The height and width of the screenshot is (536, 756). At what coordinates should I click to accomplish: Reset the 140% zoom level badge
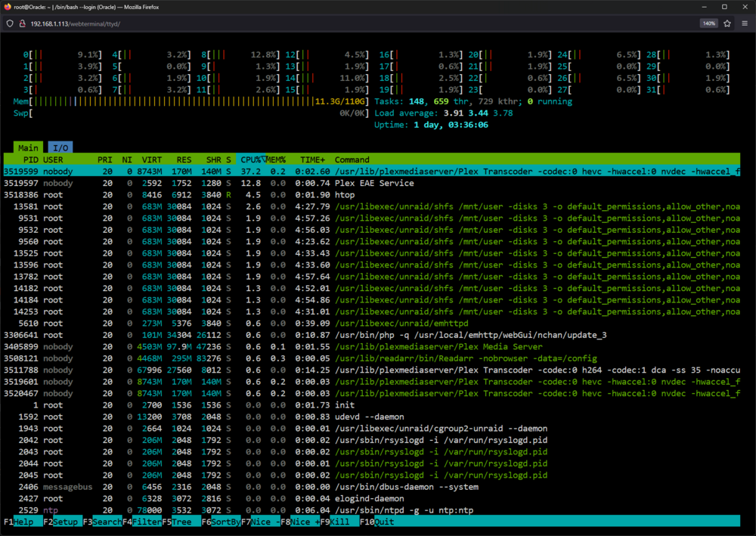point(709,23)
